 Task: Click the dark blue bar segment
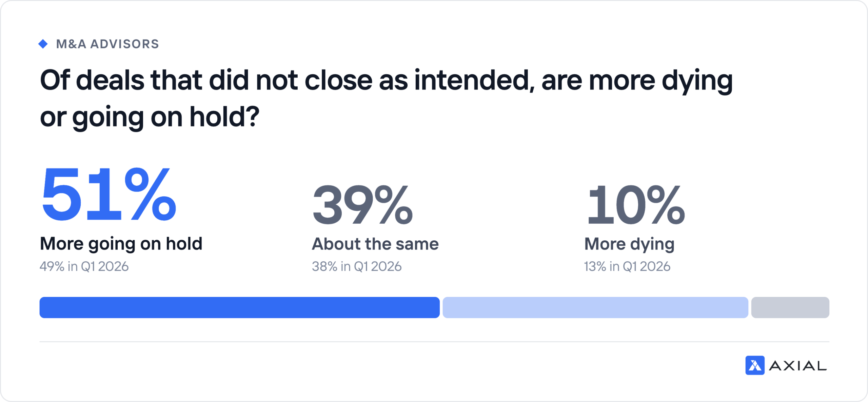coord(239,307)
